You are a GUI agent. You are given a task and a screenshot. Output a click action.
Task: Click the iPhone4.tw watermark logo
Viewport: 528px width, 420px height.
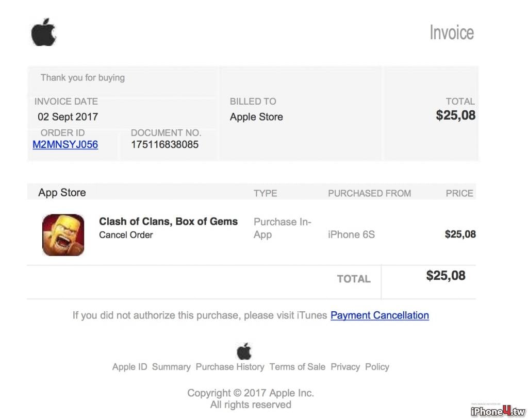(498, 411)
